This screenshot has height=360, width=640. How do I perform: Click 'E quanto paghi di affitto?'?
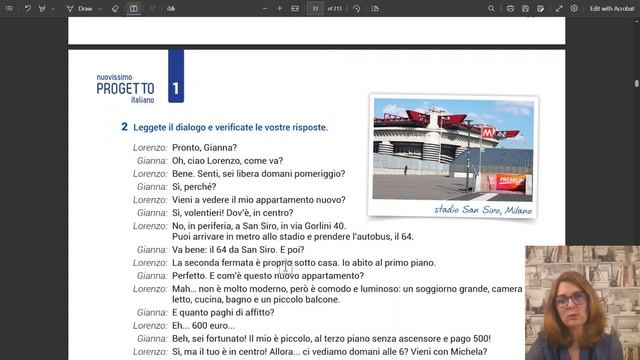tap(223, 313)
